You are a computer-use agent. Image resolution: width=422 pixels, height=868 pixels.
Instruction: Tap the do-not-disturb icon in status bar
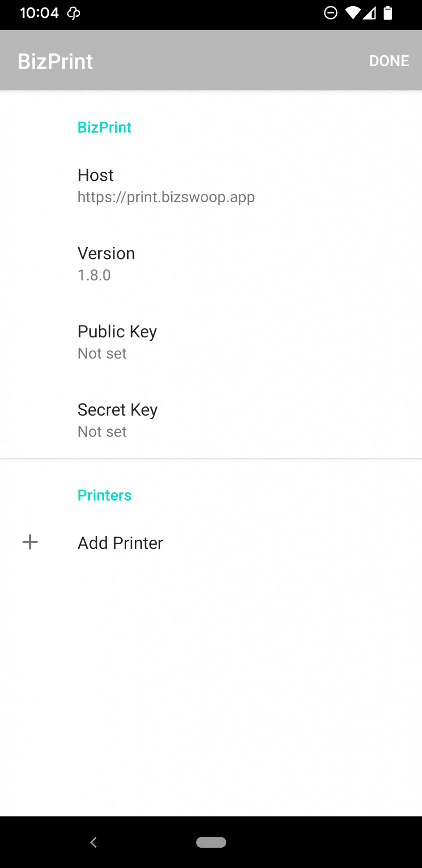330,13
